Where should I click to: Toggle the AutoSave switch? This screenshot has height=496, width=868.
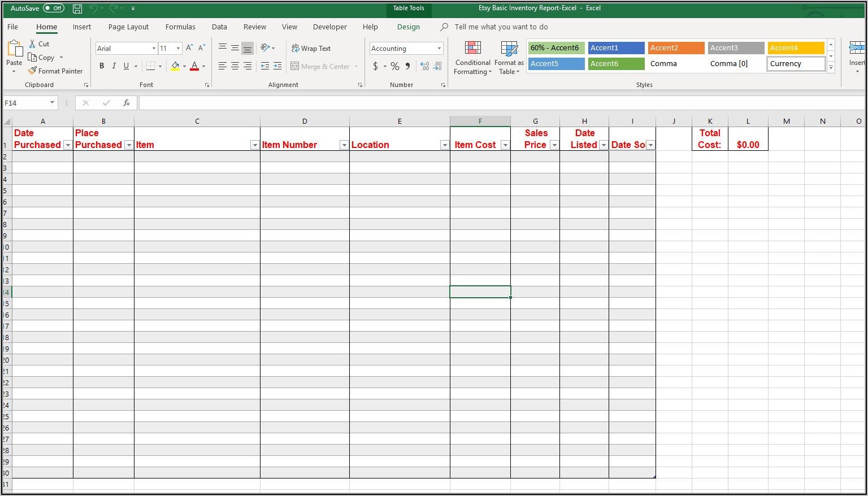pyautogui.click(x=54, y=8)
